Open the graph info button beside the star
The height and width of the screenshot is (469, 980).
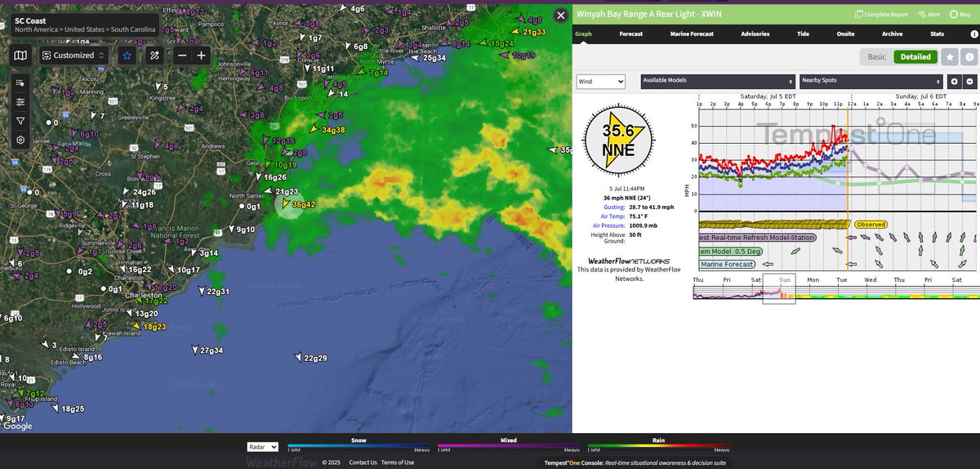click(969, 57)
